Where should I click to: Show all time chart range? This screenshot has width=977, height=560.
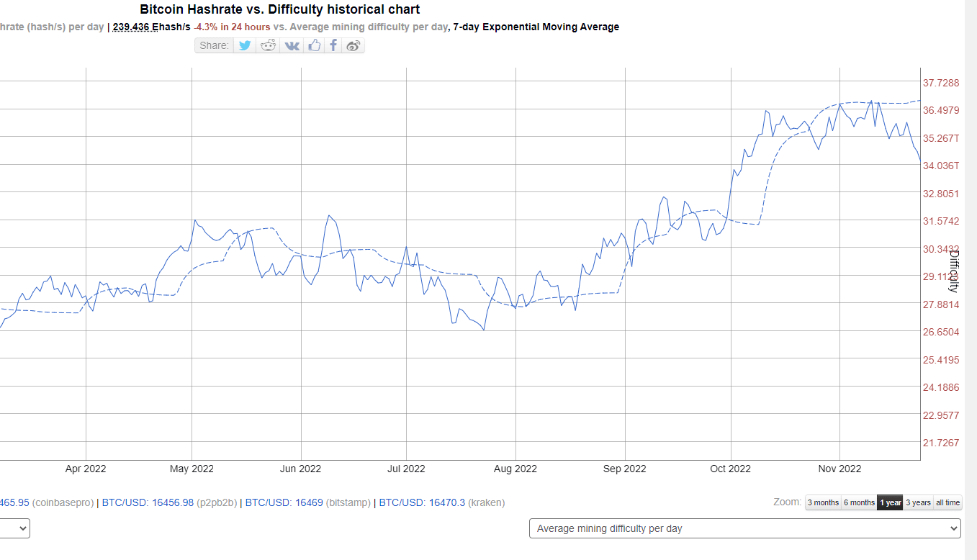tap(947, 502)
